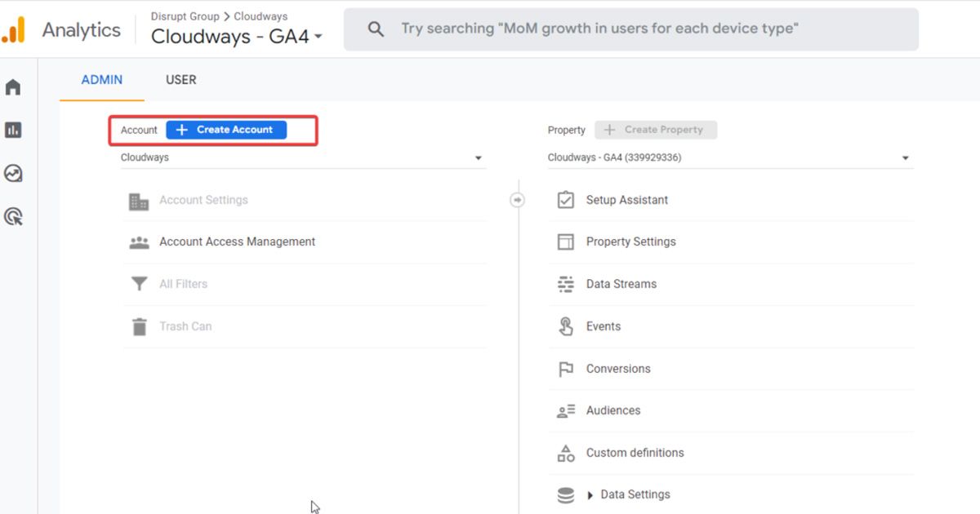Open the Advertising icon in sidebar

[x=13, y=216]
